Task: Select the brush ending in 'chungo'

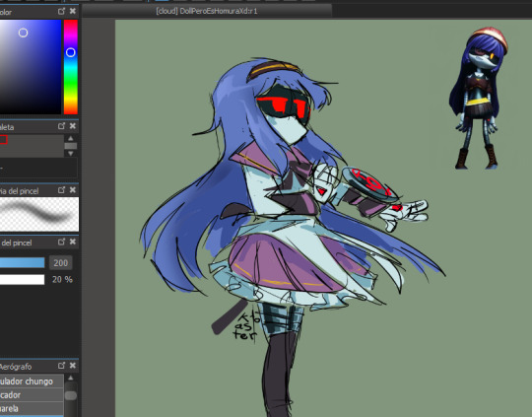Action: tap(32, 382)
